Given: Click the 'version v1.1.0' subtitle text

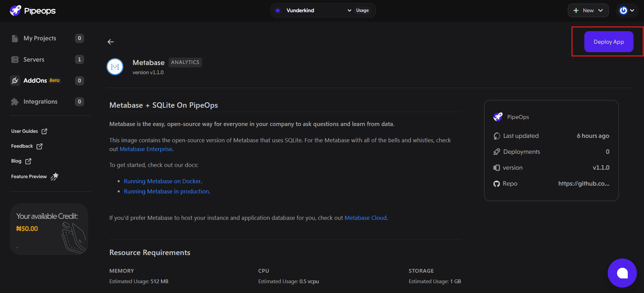Looking at the screenshot, I should (x=148, y=72).
